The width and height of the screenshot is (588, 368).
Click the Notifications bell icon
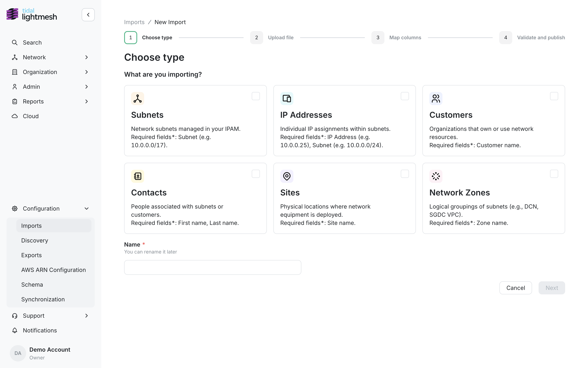(x=14, y=331)
